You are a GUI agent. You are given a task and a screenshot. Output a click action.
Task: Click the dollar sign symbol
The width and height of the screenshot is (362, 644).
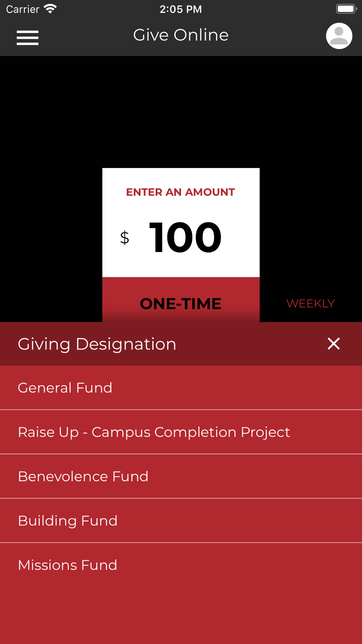point(125,238)
